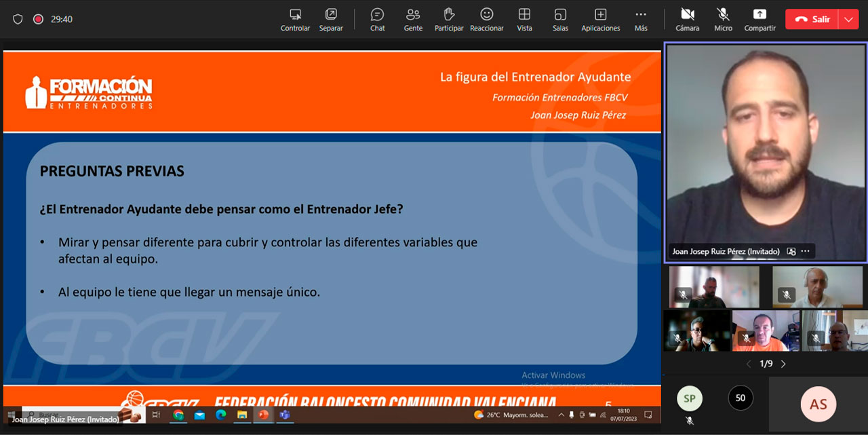Select the video of the participant in orange shirt
The image size is (868, 435).
(766, 330)
